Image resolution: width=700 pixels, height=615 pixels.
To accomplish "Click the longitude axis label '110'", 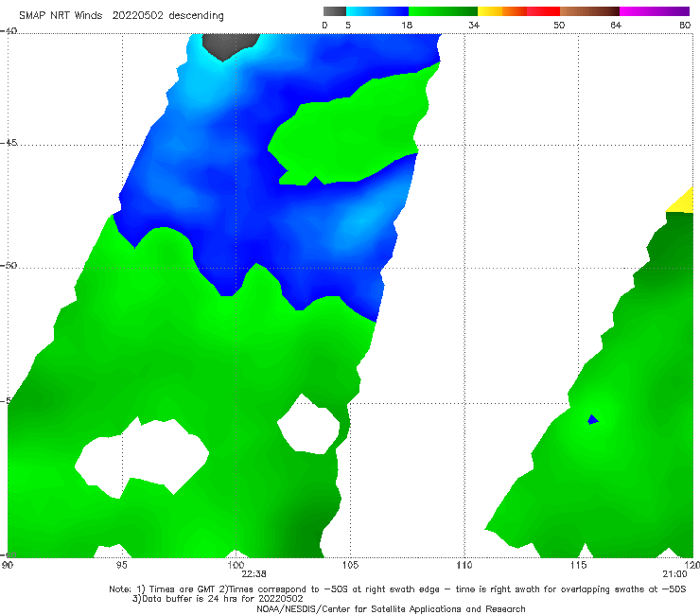I will coord(464,565).
